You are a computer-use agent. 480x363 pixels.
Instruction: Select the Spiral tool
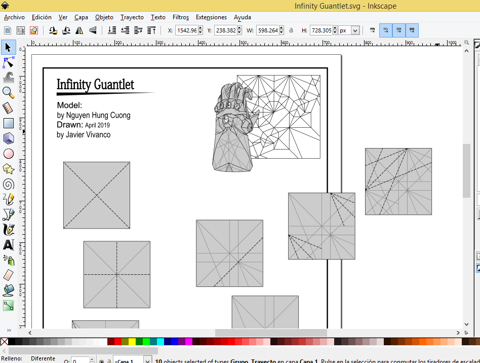[8, 184]
